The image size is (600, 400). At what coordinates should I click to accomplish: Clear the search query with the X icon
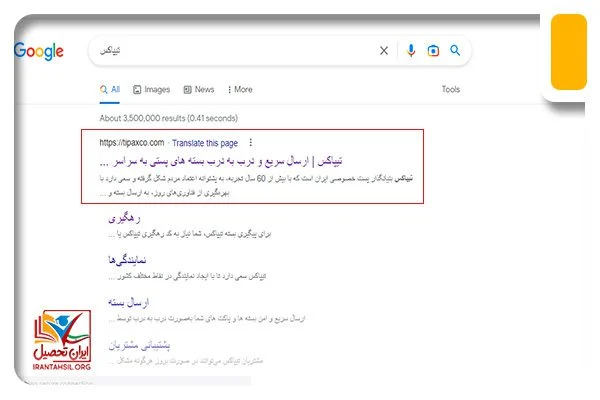(x=384, y=51)
